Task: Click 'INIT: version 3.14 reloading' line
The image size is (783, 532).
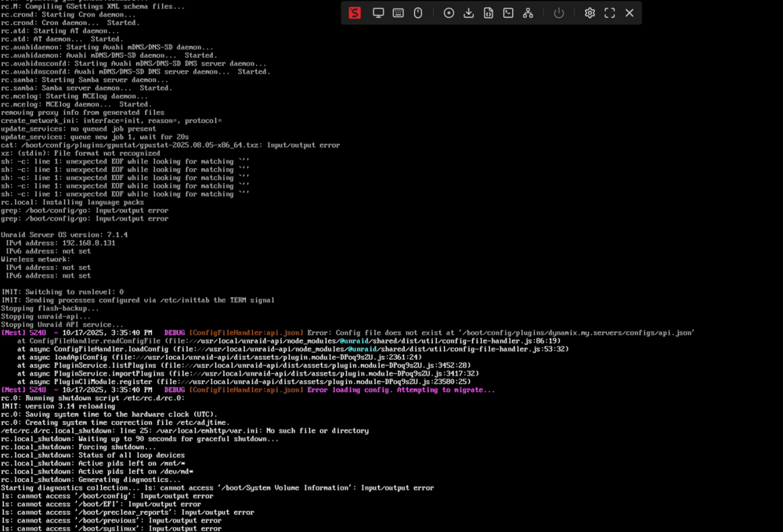Action: tap(58, 406)
